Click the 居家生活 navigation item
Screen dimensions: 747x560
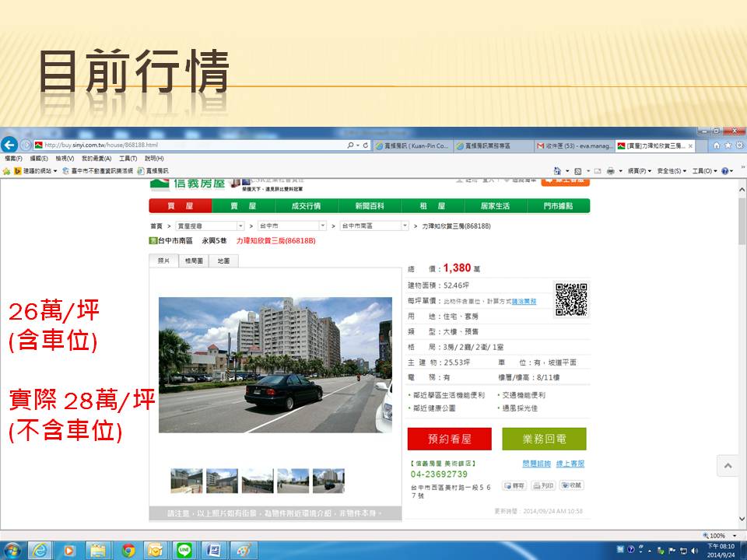pyautogui.click(x=496, y=205)
